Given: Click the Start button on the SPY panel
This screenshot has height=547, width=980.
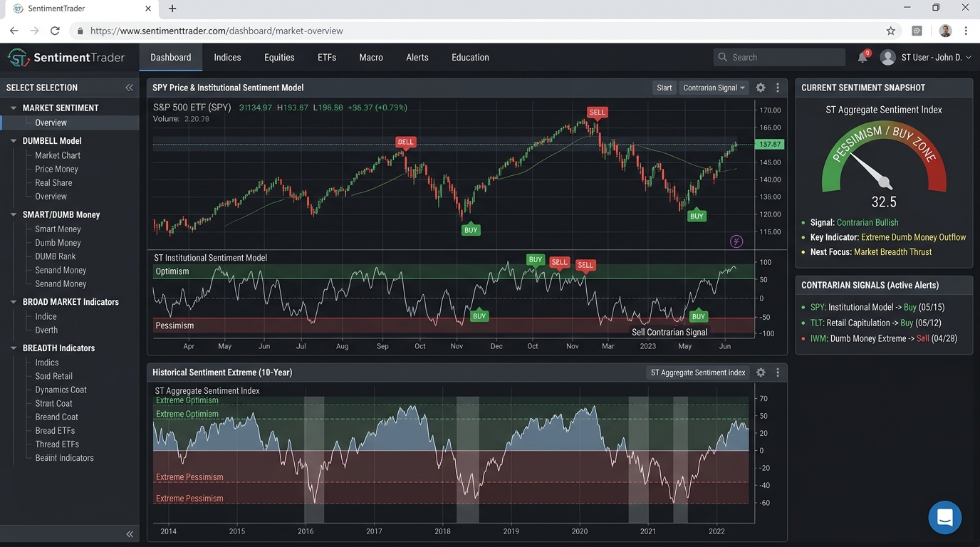Looking at the screenshot, I should (x=664, y=87).
